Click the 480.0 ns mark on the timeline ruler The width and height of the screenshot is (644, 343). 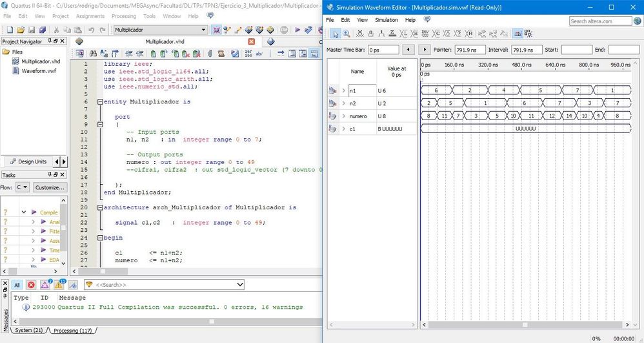520,65
